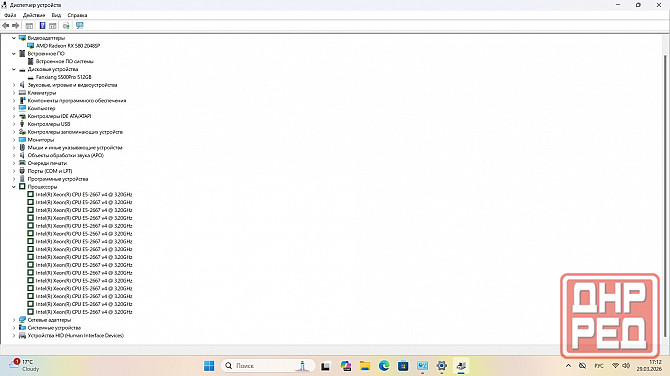
Task: Show hidden tray icons chevron
Action: pyautogui.click(x=568, y=366)
